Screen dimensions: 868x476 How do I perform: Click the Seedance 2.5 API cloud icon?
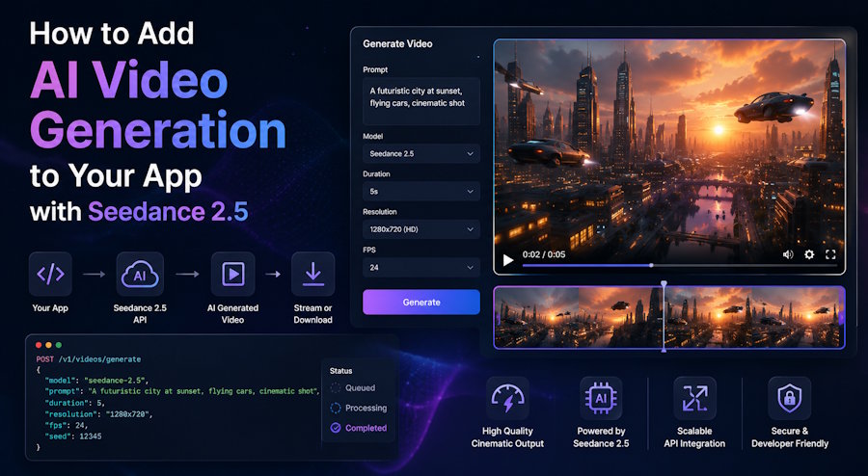pos(140,275)
